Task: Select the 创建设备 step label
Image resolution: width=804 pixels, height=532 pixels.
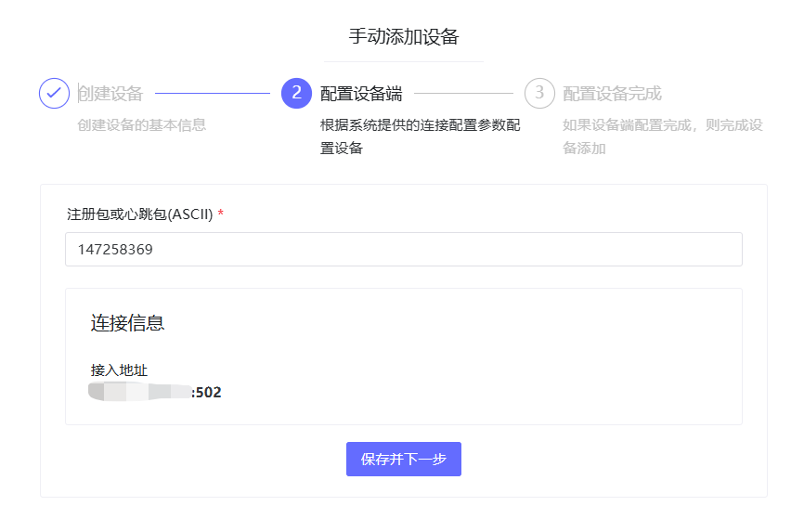Action: click(110, 94)
